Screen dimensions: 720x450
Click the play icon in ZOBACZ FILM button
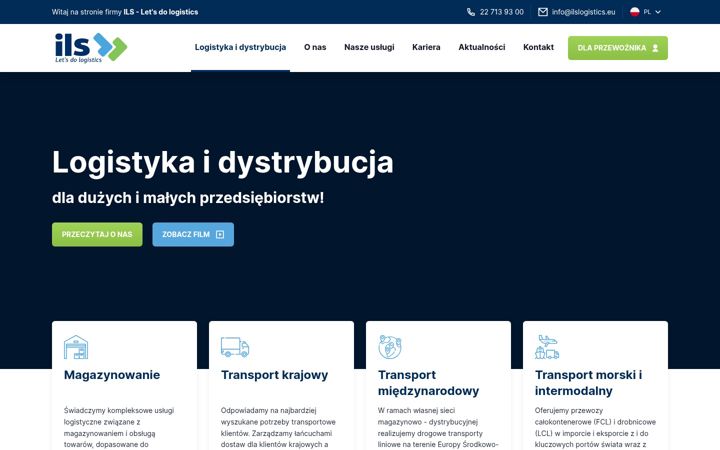point(220,235)
